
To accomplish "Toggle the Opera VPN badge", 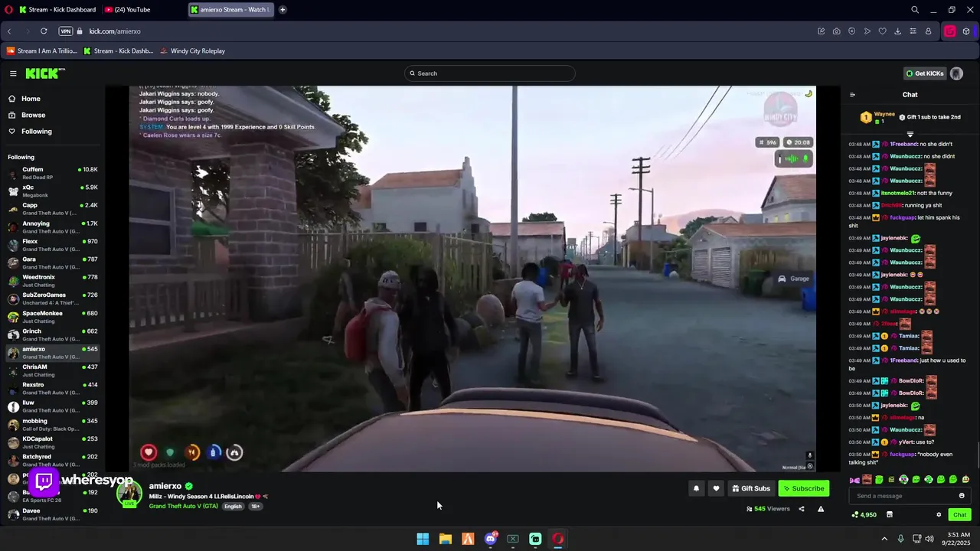I will coord(66,31).
